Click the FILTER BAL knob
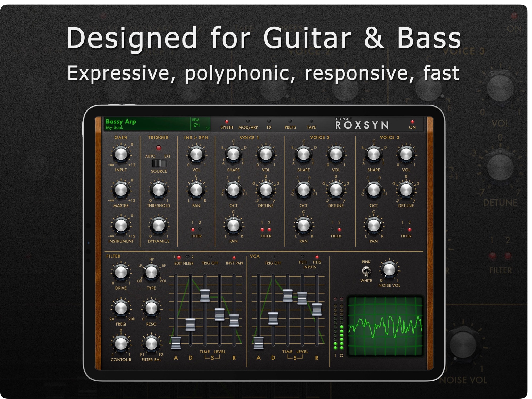This screenshot has width=532, height=399. [151, 344]
